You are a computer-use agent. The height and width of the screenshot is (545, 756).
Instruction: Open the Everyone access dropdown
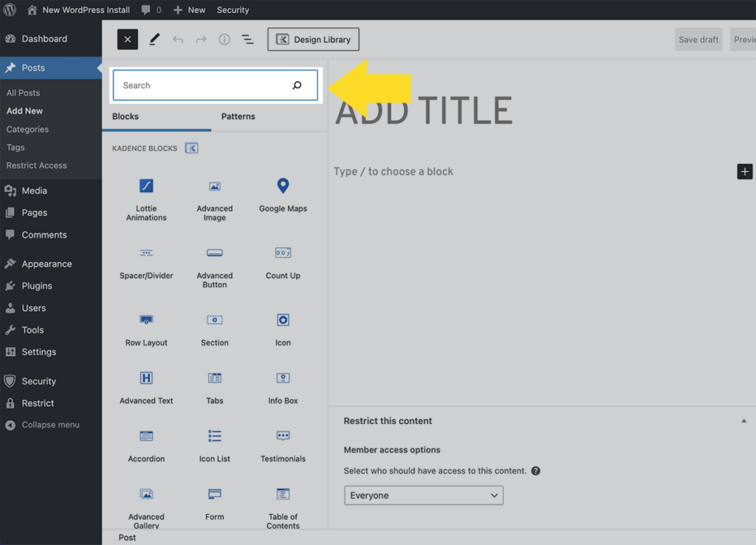[x=424, y=496]
